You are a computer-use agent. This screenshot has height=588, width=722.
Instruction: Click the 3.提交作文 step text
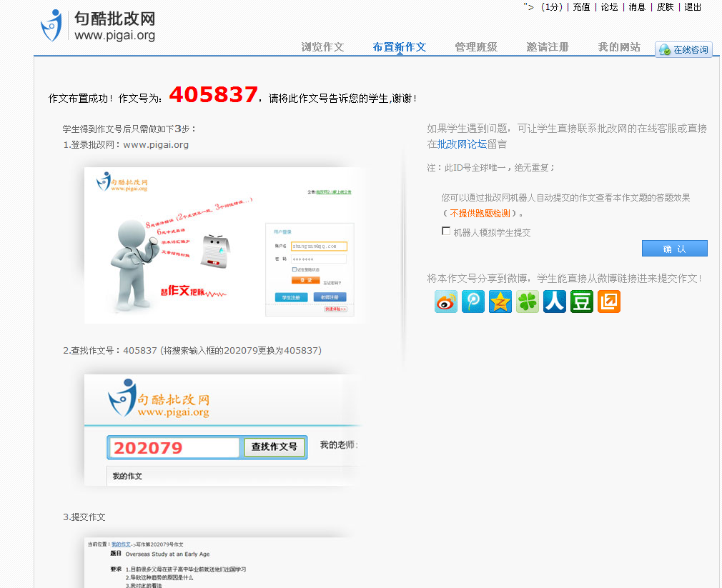pos(84,517)
